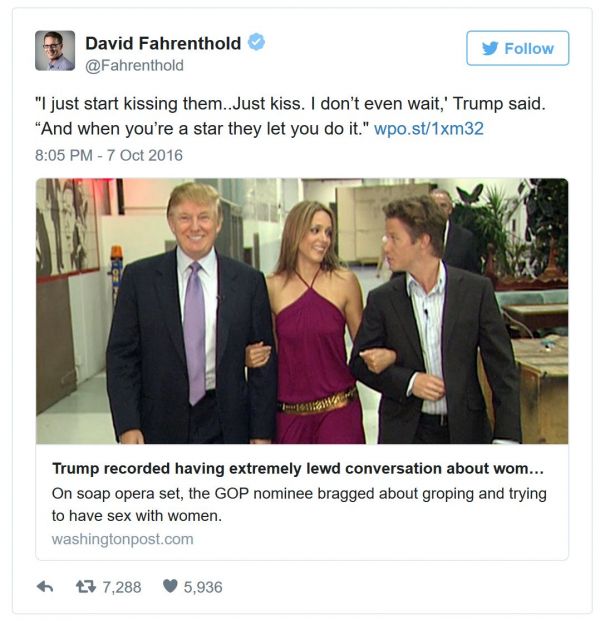The width and height of the screenshot is (600, 621).
Task: Open the 8:05 PM - 7 Oct 2016 timestamp
Action: [x=109, y=155]
